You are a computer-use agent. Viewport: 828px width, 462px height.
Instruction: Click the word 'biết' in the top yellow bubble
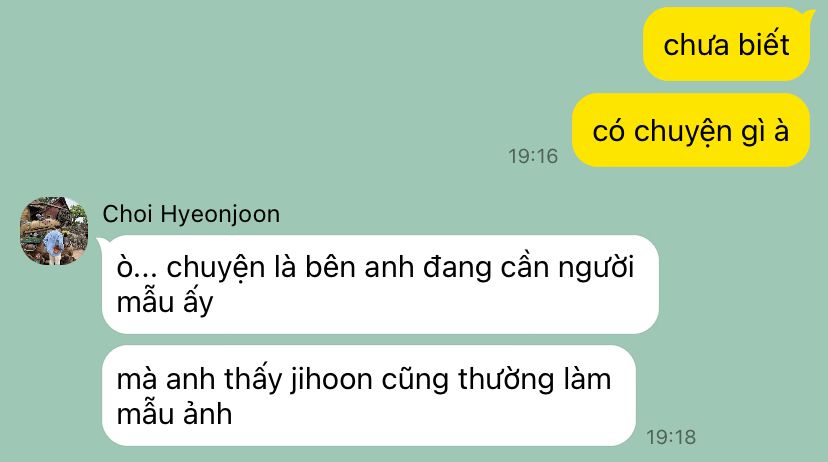[x=764, y=44]
